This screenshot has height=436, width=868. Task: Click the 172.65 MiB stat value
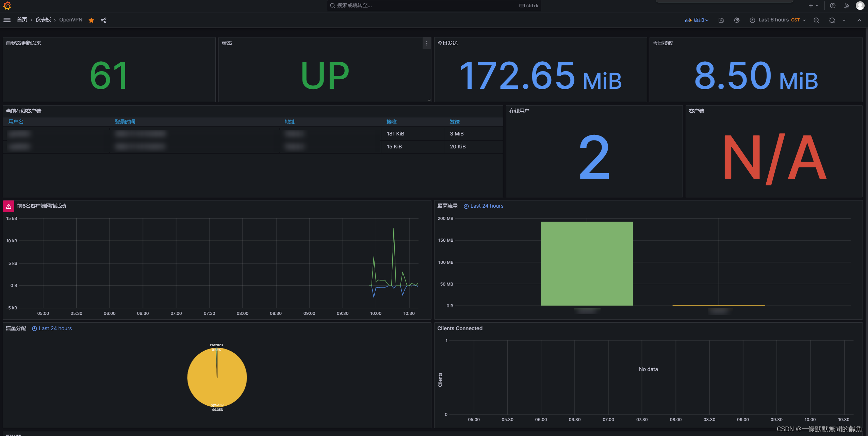pyautogui.click(x=540, y=76)
